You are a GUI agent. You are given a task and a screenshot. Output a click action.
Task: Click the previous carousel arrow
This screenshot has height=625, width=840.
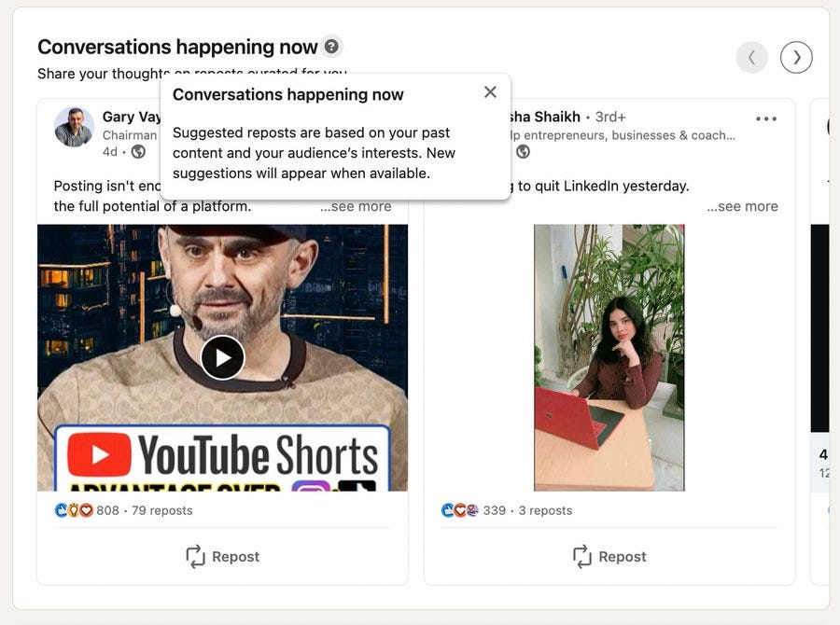751,57
